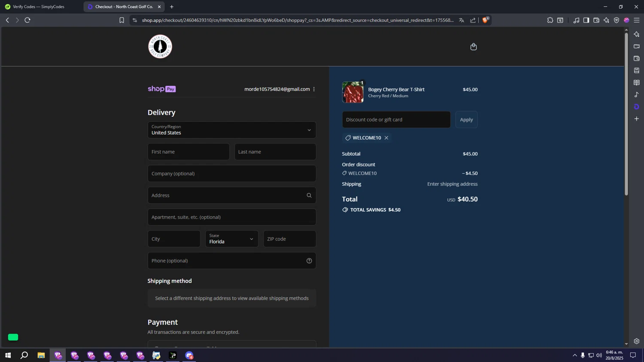Open the music note sidebar icon

pyautogui.click(x=637, y=94)
